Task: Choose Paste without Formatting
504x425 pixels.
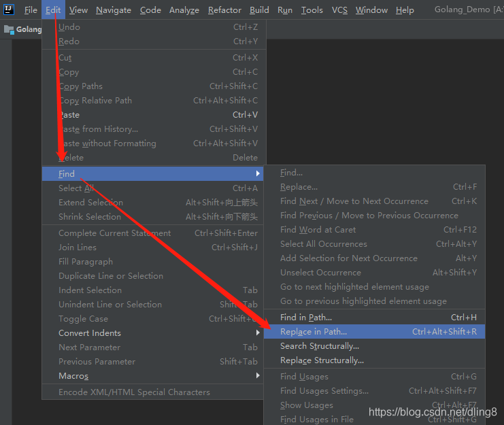Action: [154, 143]
